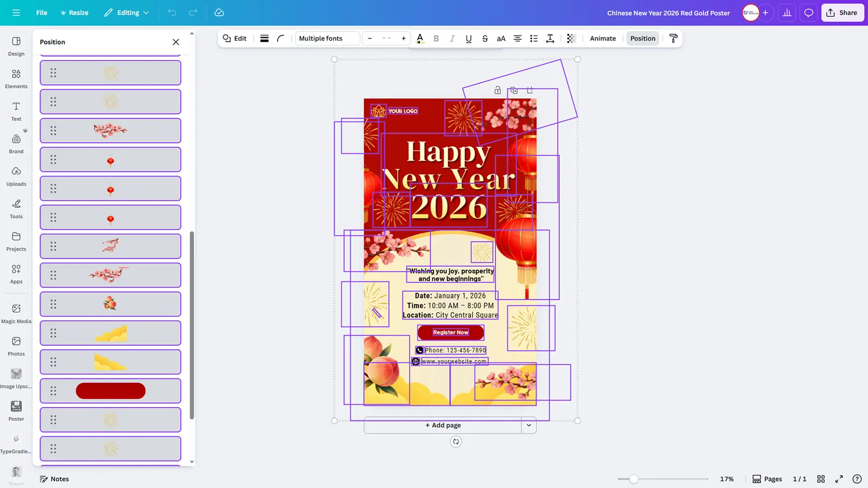868x488 pixels.
Task: Open the transparency checkerboard icon
Action: coord(571,38)
